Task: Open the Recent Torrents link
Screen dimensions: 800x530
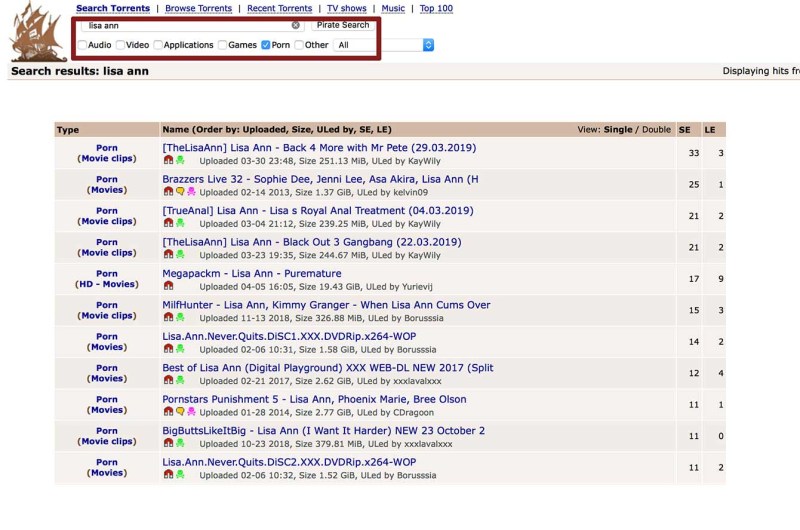Action: tap(281, 9)
